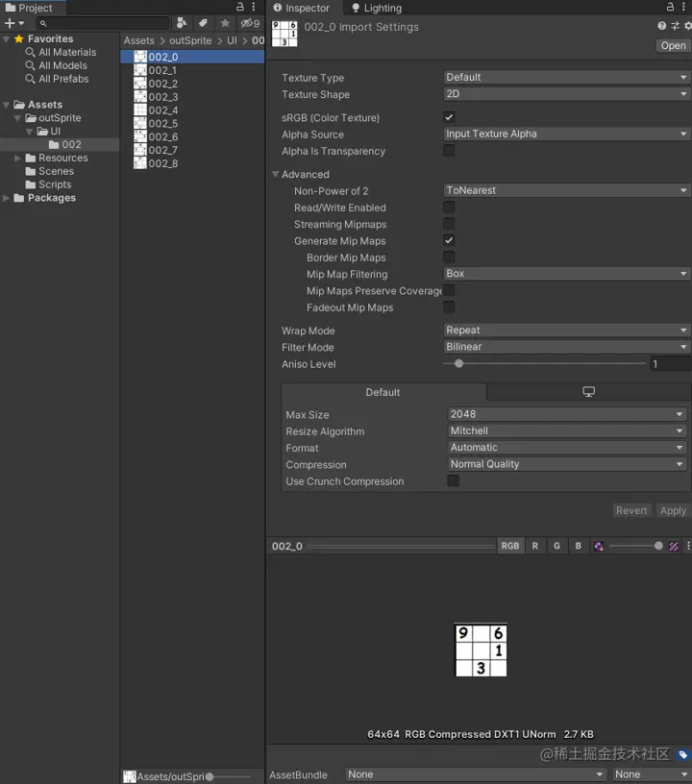Image resolution: width=692 pixels, height=784 pixels.
Task: Click the preset selector sliders icon
Action: (675, 26)
